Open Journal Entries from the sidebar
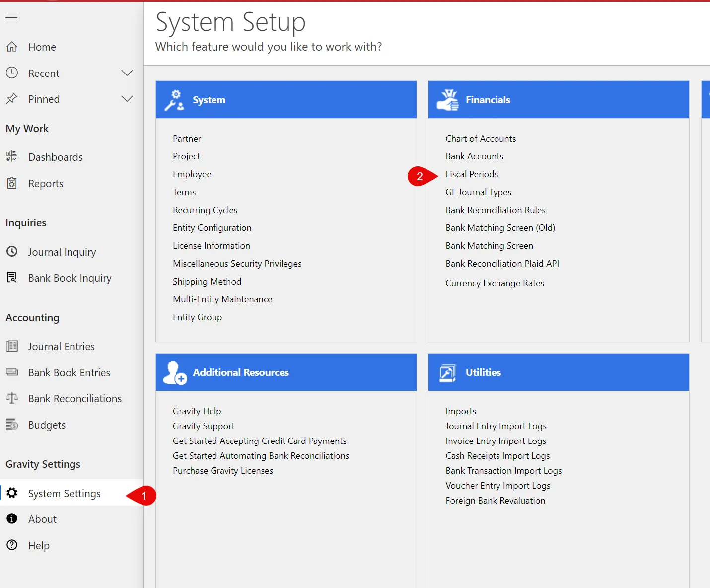The height and width of the screenshot is (588, 710). [61, 346]
